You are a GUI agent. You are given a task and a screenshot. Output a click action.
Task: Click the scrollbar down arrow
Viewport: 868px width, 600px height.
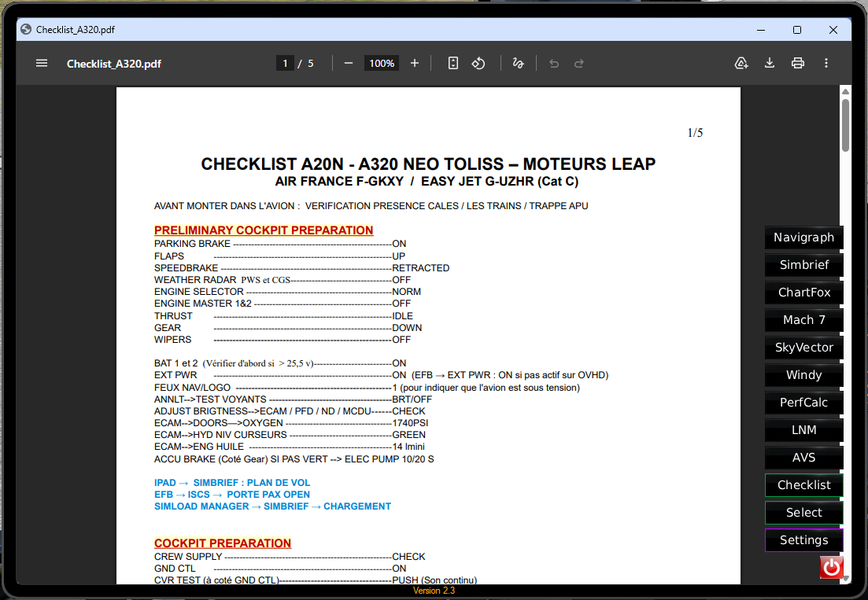tap(845, 579)
